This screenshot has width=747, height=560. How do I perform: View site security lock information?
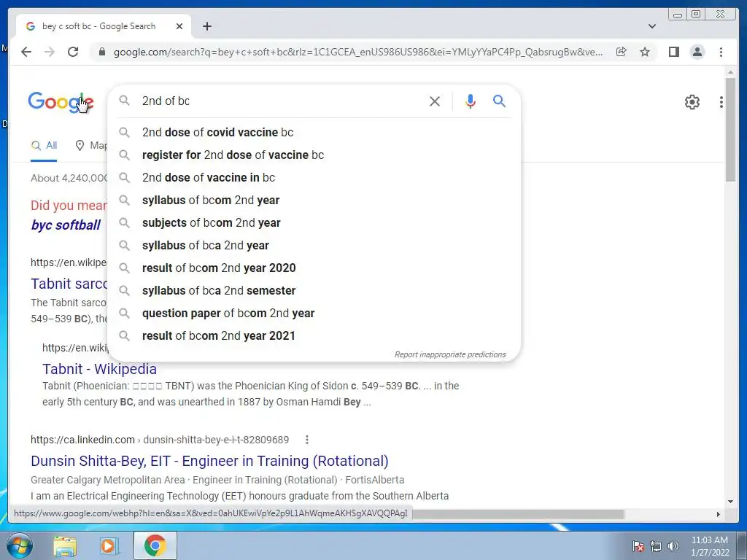click(x=101, y=52)
